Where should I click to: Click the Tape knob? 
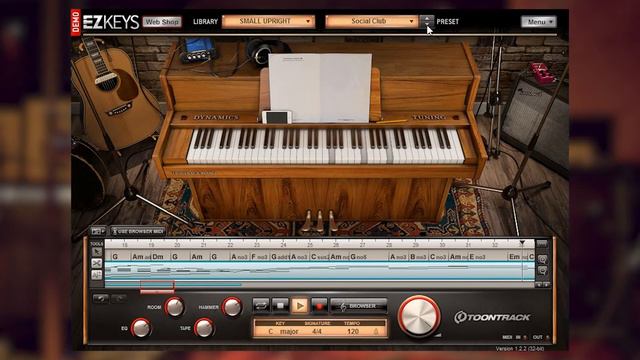point(204,328)
